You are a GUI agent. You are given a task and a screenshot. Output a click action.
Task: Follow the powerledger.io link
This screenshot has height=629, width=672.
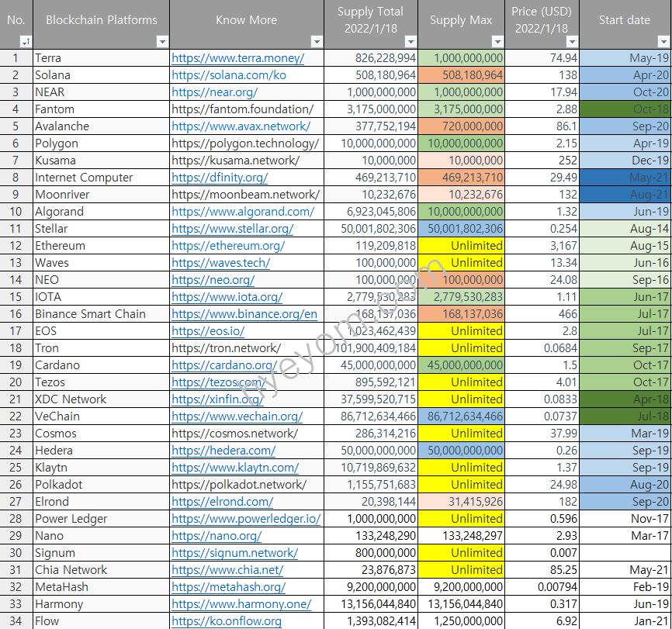tap(246, 519)
